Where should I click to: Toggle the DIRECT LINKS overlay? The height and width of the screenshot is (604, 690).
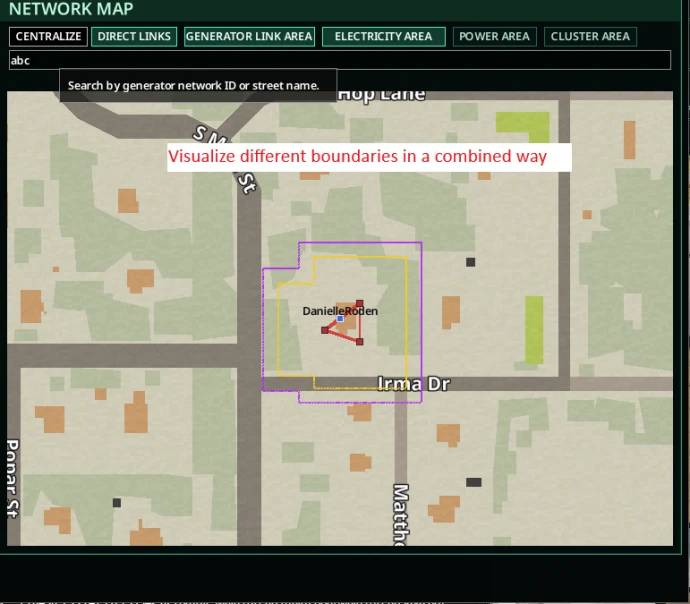(x=134, y=37)
